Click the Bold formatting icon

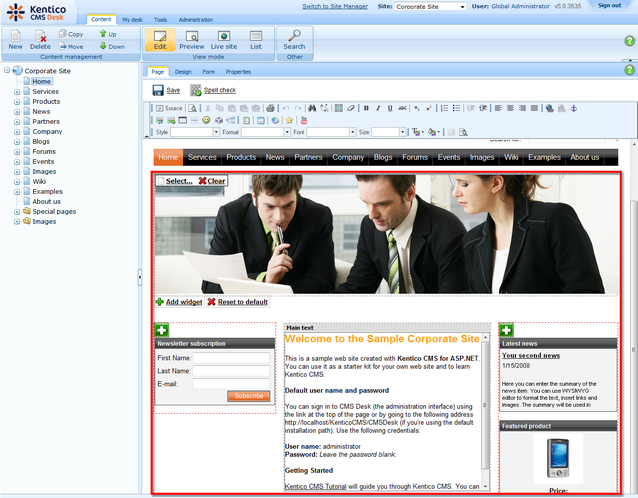[x=366, y=108]
